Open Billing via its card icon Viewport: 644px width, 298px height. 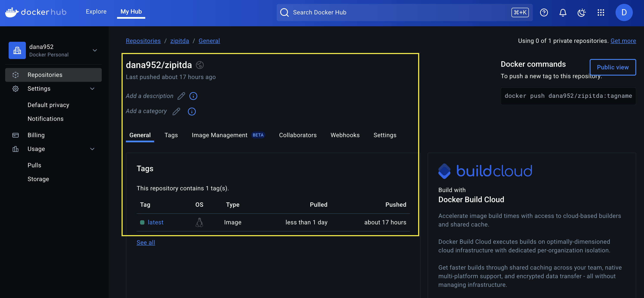16,135
